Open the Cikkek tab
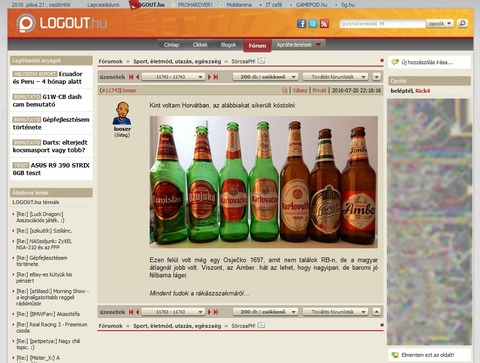This screenshot has height=363, width=480. pyautogui.click(x=200, y=45)
